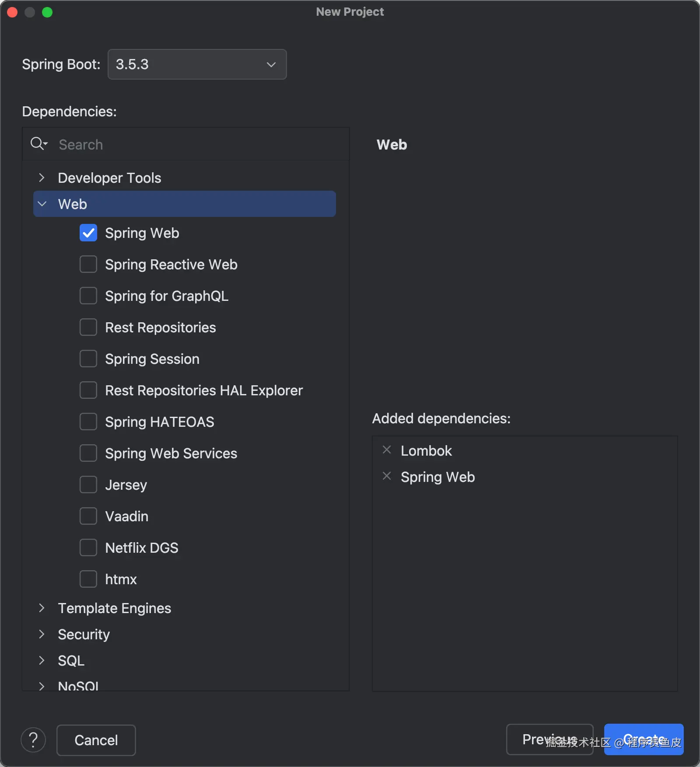Check the Spring for GraphQL box
The width and height of the screenshot is (700, 767).
pyautogui.click(x=88, y=296)
